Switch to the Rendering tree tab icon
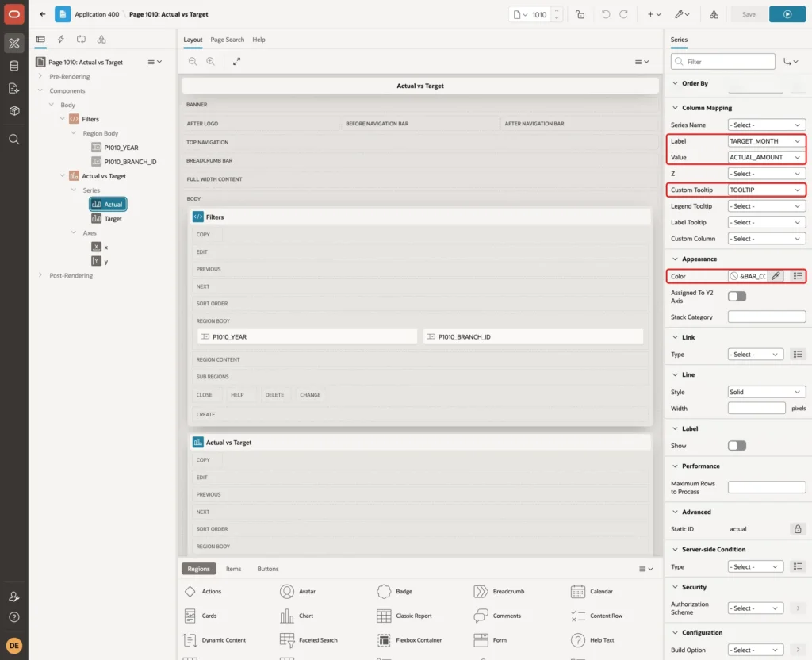Screen dimensions: 812x660 tap(40, 40)
